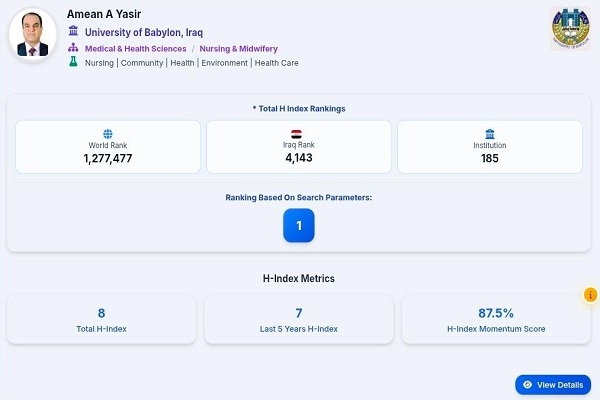600x400 pixels.
Task: Open Amean A Yasir's profile photo
Action: (33, 34)
